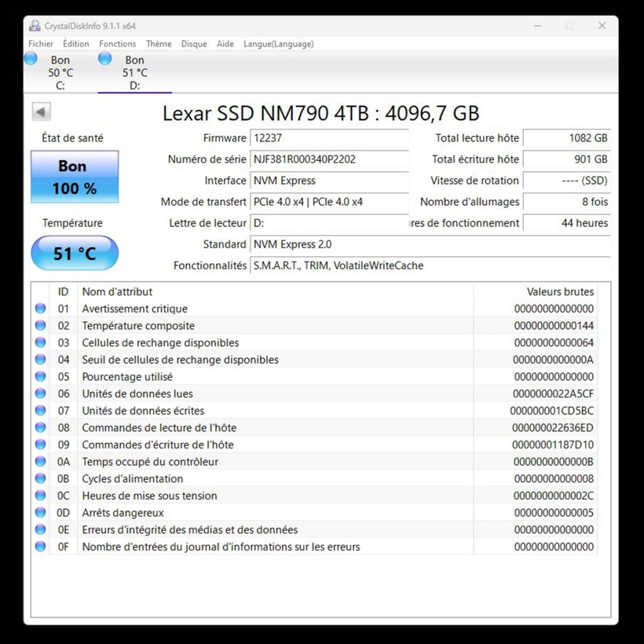This screenshot has width=644, height=644.
Task: Click status orb of Température composite row
Action: (x=40, y=325)
